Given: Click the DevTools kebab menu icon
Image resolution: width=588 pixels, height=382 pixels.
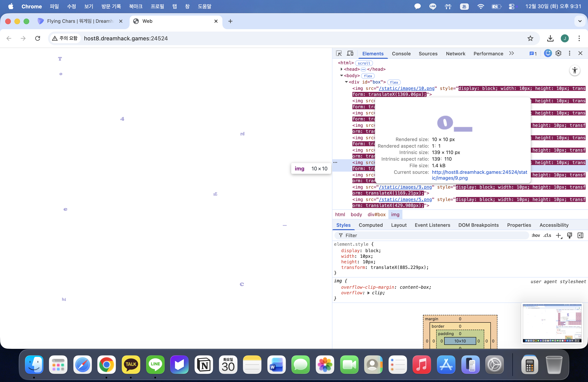Looking at the screenshot, I should [x=569, y=53].
